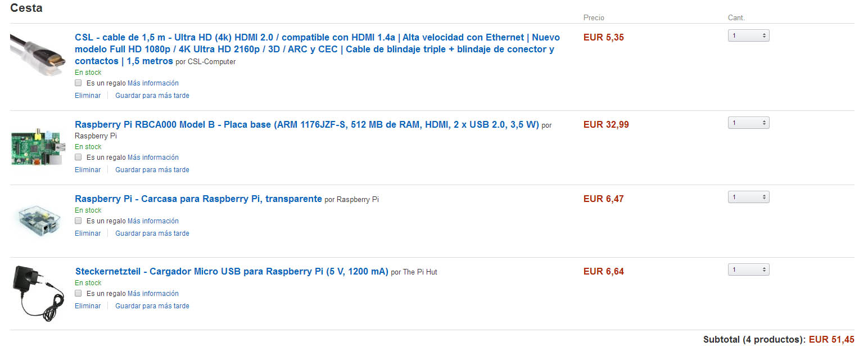Open quantity dropdown for the USB charger
This screenshot has width=868, height=346.
pyautogui.click(x=748, y=269)
